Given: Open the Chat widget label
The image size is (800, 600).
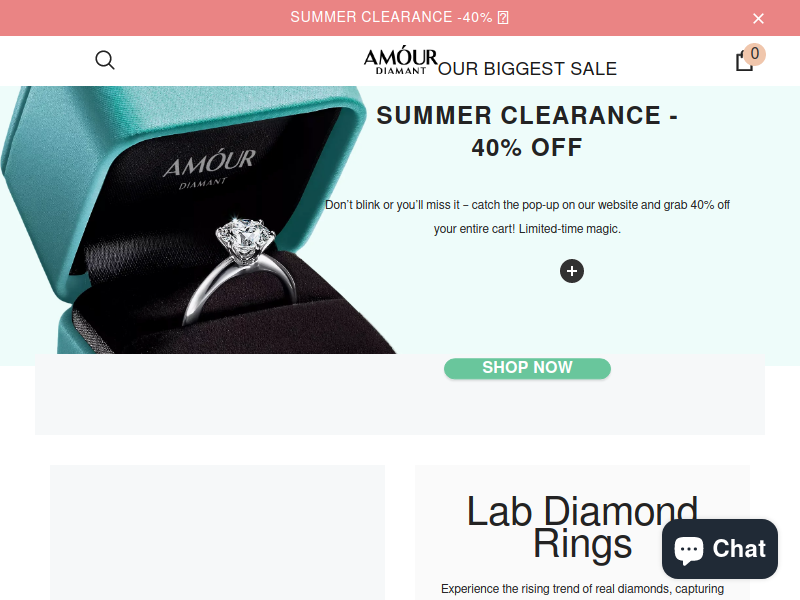Looking at the screenshot, I should point(739,549).
